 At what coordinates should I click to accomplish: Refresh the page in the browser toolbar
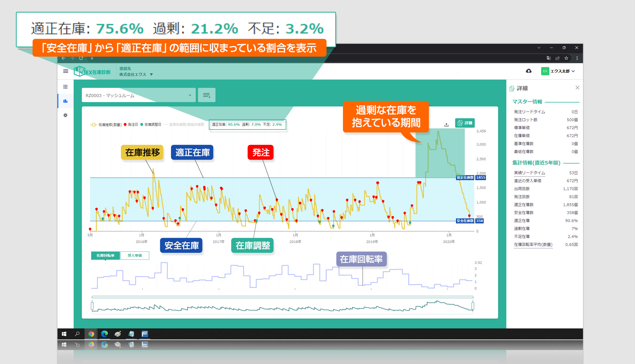pyautogui.click(x=81, y=58)
